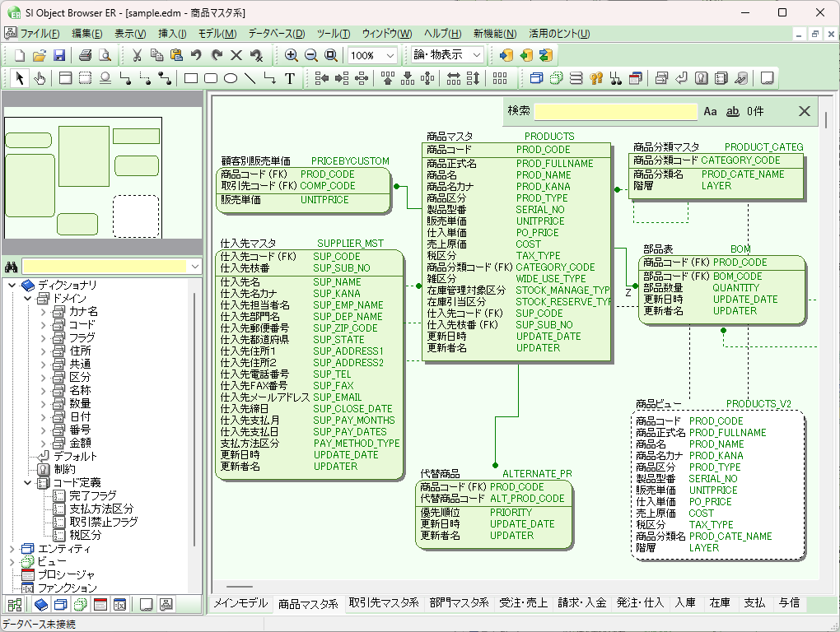Click the yellow search input field
Image resolution: width=840 pixels, height=632 pixels.
615,111
